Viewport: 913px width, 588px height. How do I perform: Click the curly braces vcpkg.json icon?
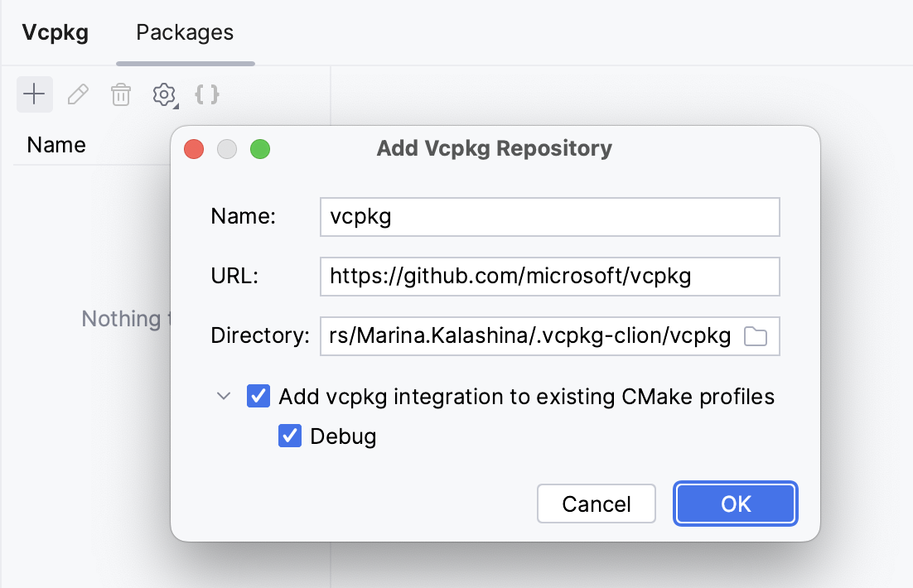[x=206, y=94]
